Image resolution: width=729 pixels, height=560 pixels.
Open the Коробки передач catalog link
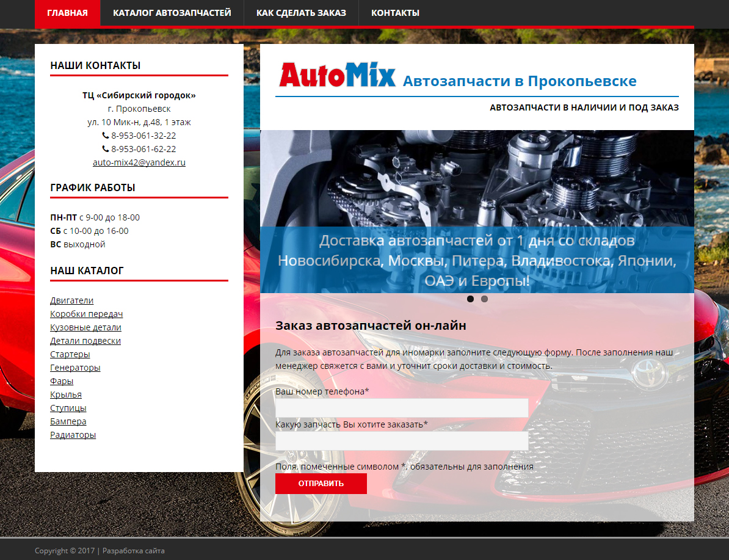tap(87, 314)
